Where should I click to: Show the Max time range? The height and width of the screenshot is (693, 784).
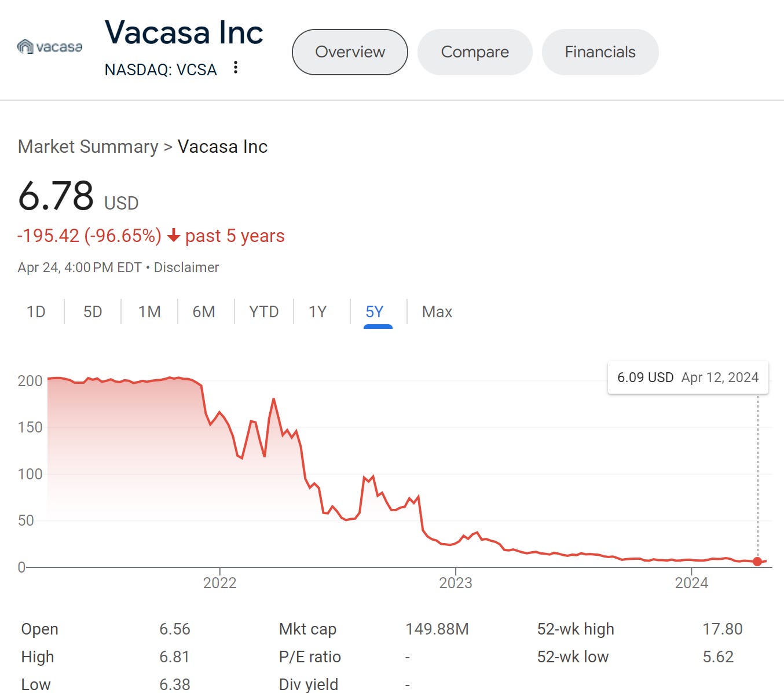click(x=437, y=311)
